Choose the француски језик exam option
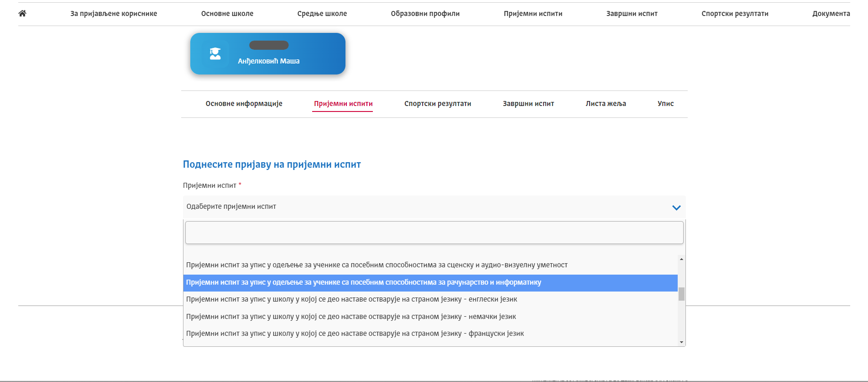This screenshot has height=382, width=868. (x=430, y=334)
